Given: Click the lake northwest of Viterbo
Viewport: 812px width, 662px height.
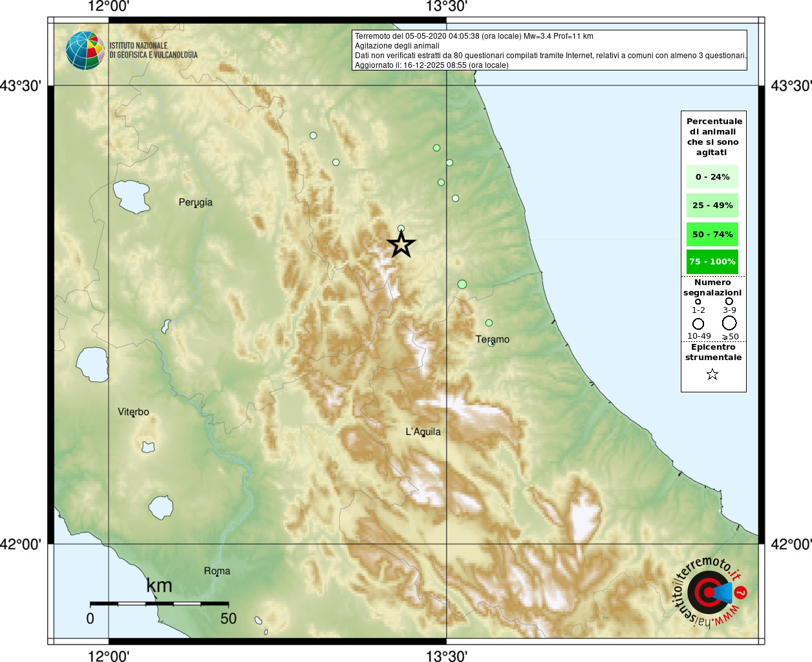Looking at the screenshot, I should [x=92, y=364].
